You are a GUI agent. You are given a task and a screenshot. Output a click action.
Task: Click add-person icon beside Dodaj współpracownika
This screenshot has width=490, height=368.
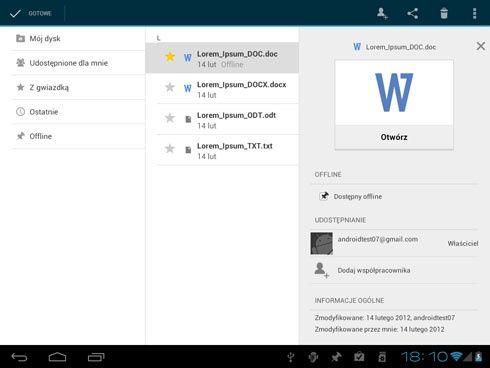(x=321, y=270)
